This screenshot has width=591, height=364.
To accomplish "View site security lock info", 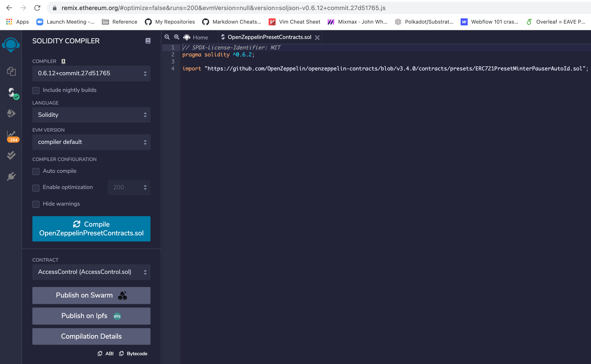I will [55, 8].
